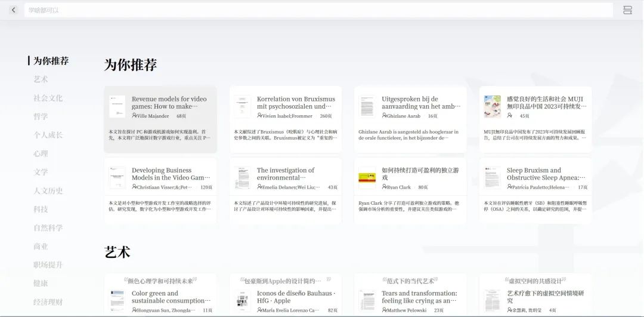Image resolution: width=644 pixels, height=317 pixels.
Task: Click the back arrow button
Action: pyautogui.click(x=14, y=10)
